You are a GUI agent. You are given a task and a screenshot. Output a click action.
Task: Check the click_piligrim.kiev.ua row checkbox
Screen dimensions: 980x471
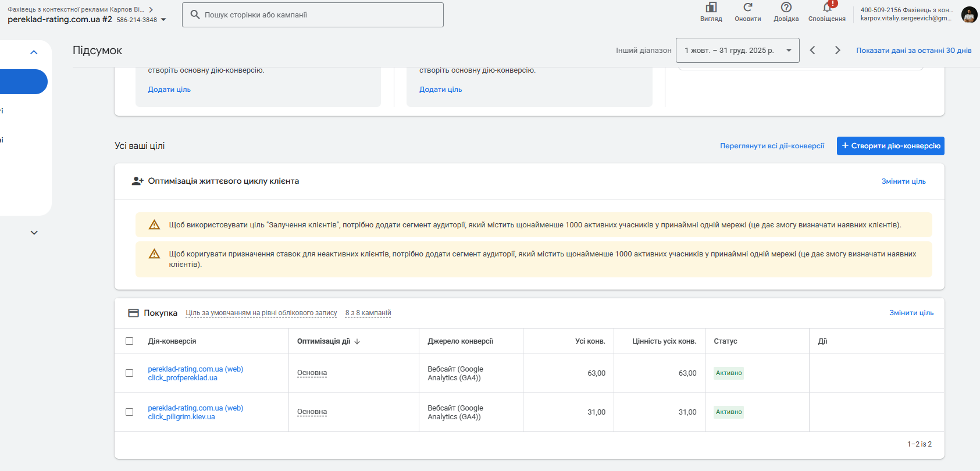coord(130,412)
